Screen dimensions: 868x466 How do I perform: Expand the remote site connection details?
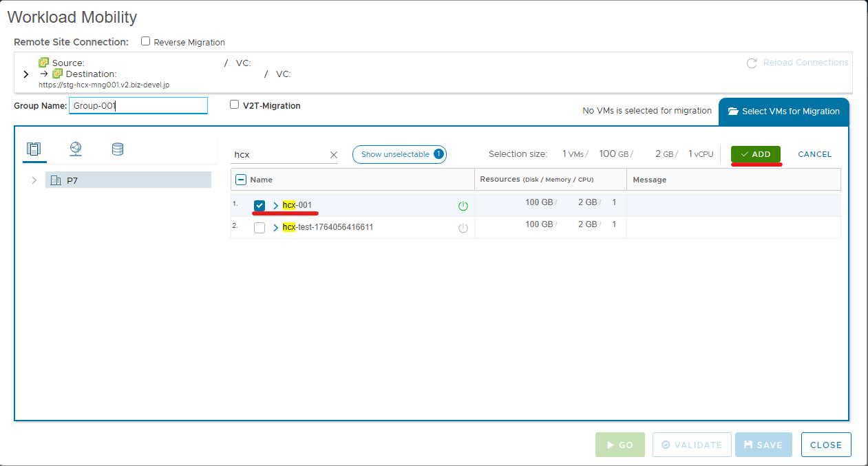(26, 74)
